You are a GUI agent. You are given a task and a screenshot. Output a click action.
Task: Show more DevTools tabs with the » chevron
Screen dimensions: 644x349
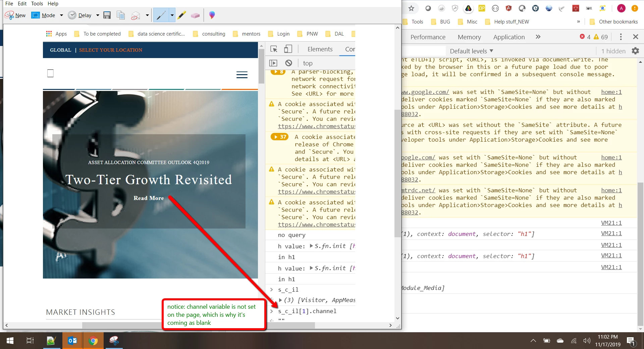click(538, 37)
